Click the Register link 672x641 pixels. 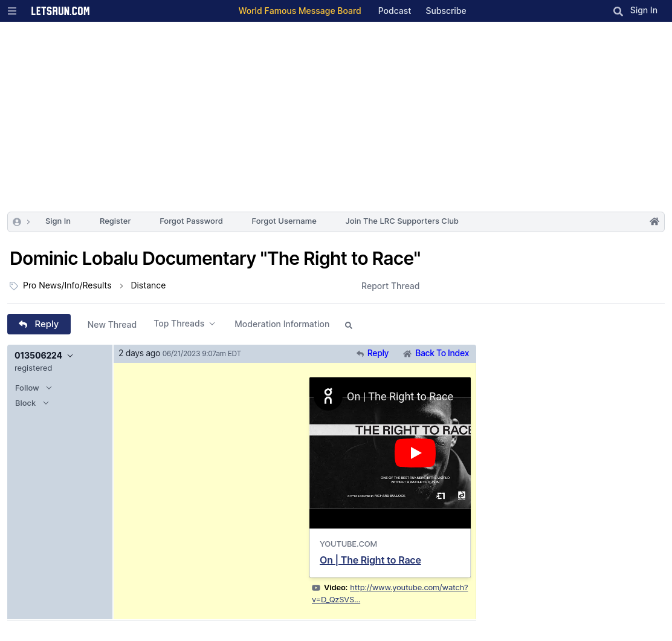point(115,221)
